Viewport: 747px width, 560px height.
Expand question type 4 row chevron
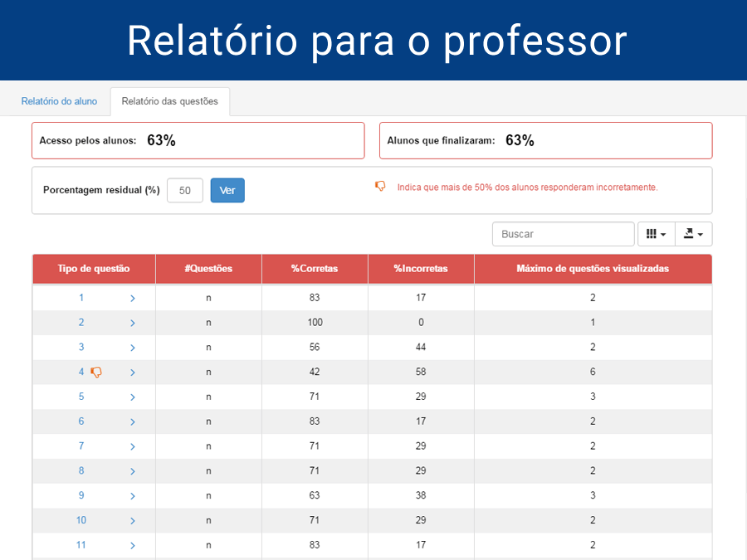(x=133, y=373)
